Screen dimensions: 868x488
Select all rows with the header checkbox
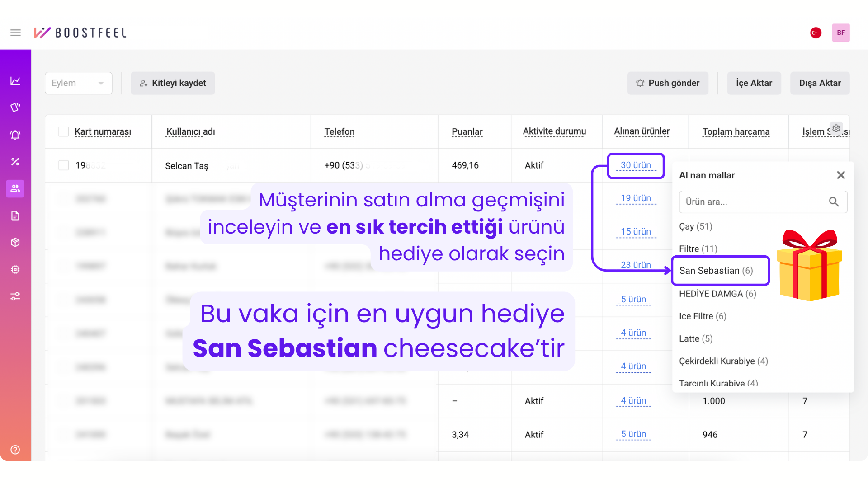tap(63, 131)
